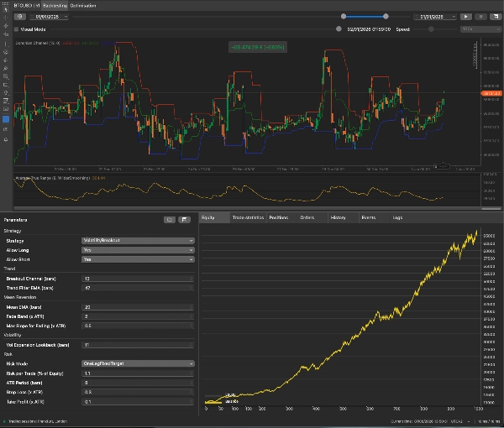Viewport: 504px width, 428px height.
Task: Click the save parameters flag icon
Action: [184, 220]
